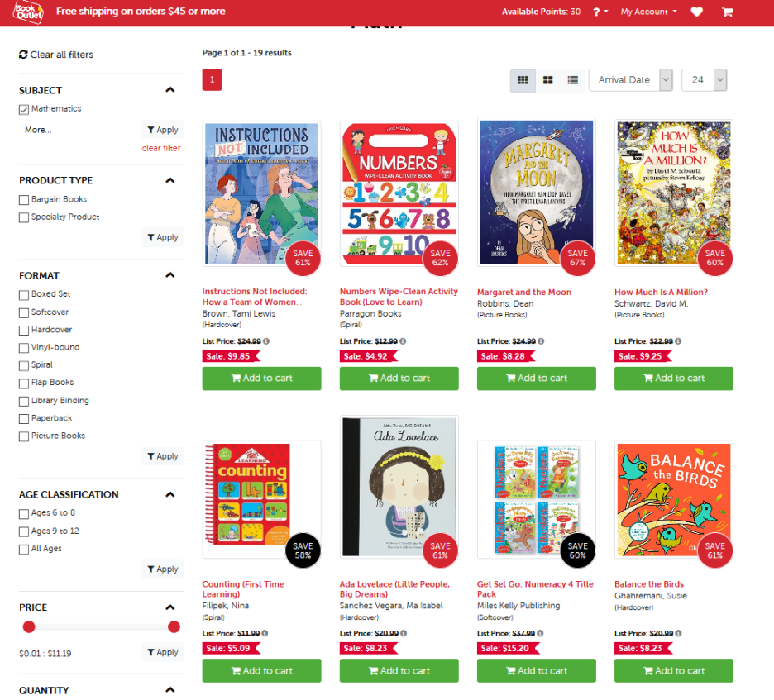Open the Arrival Date sort dropdown
This screenshot has height=700, width=774.
(630, 80)
